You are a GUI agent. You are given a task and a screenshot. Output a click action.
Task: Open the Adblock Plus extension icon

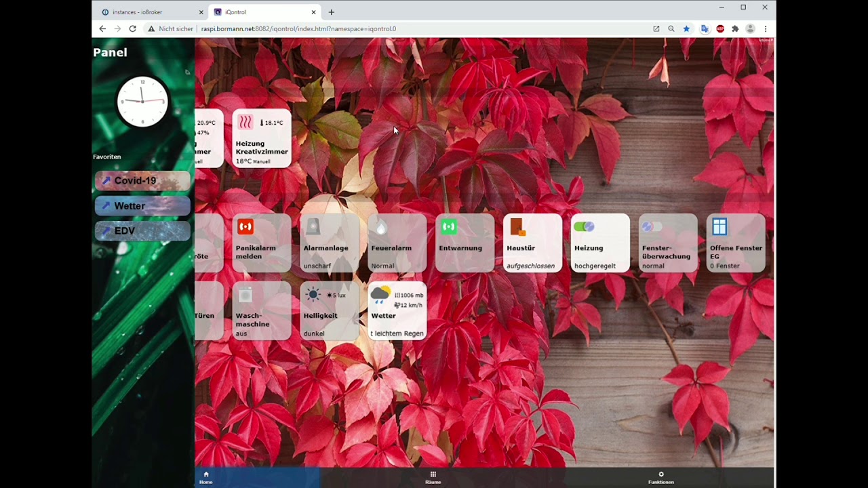point(720,29)
